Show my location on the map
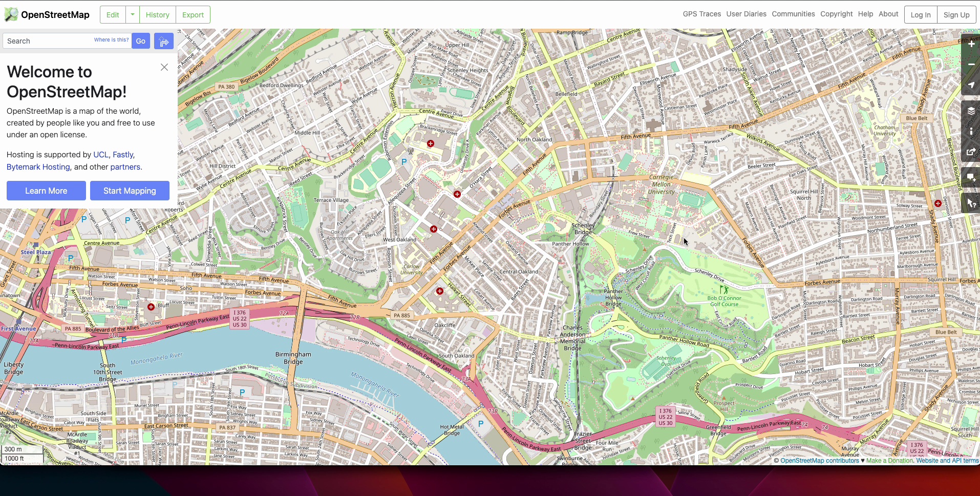 (971, 85)
